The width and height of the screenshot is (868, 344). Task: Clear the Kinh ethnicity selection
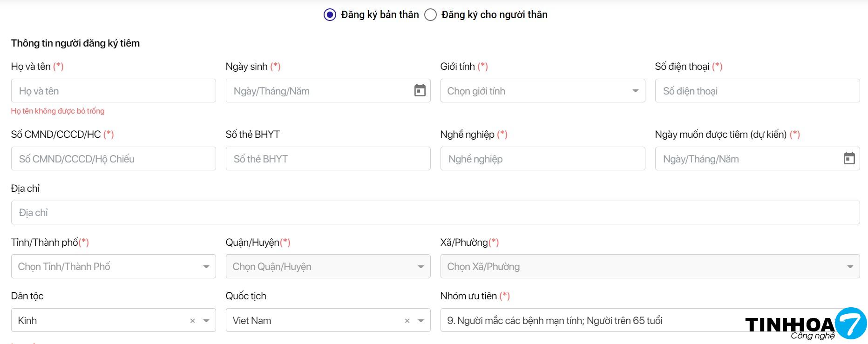192,321
